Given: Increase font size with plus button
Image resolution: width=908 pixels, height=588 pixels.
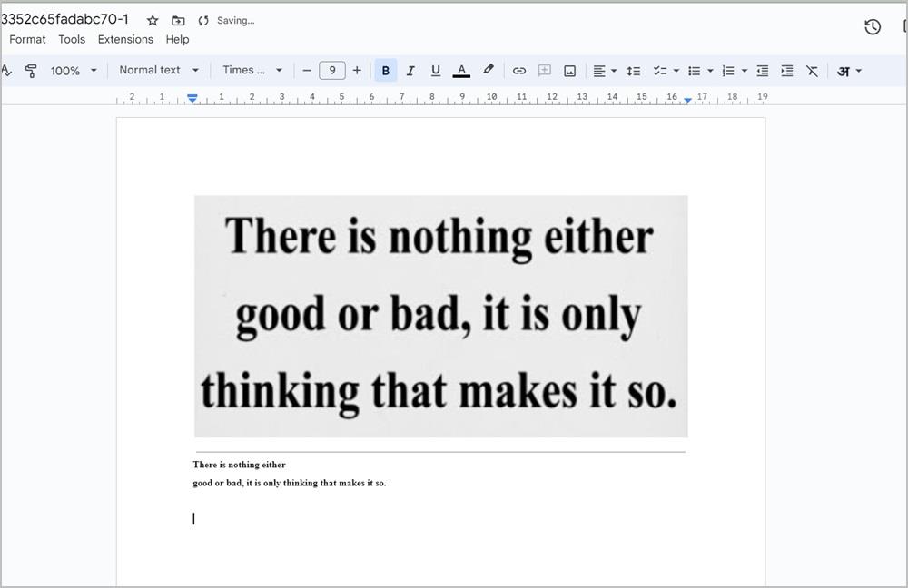Looking at the screenshot, I should (x=357, y=71).
